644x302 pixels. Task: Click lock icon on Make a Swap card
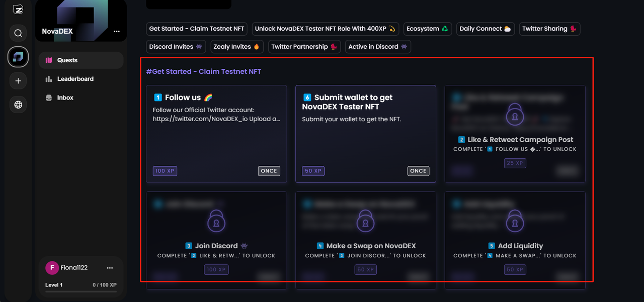click(x=366, y=221)
